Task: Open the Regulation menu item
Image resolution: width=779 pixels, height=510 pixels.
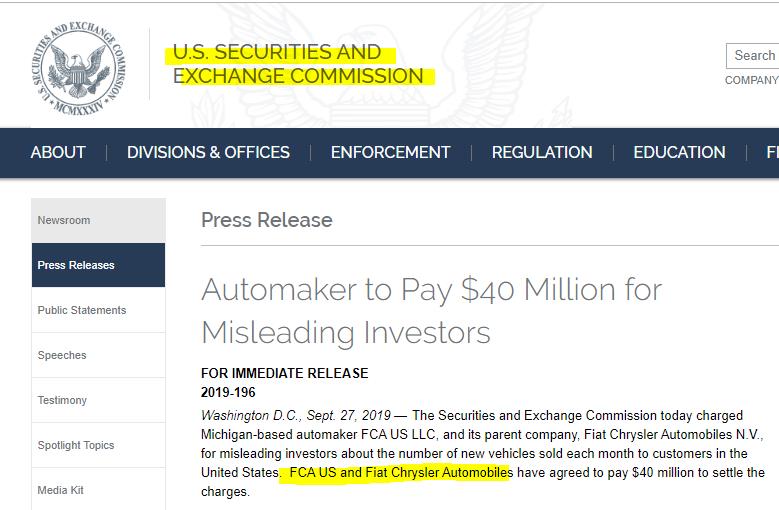Action: coord(542,152)
